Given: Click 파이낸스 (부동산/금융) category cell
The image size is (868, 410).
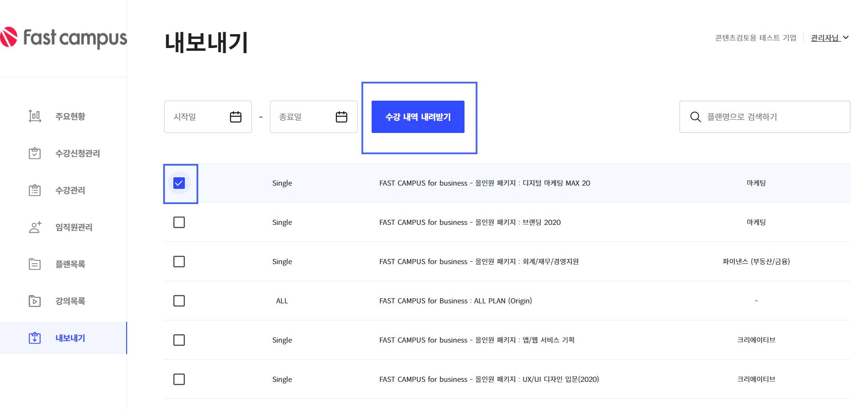Looking at the screenshot, I should point(756,262).
